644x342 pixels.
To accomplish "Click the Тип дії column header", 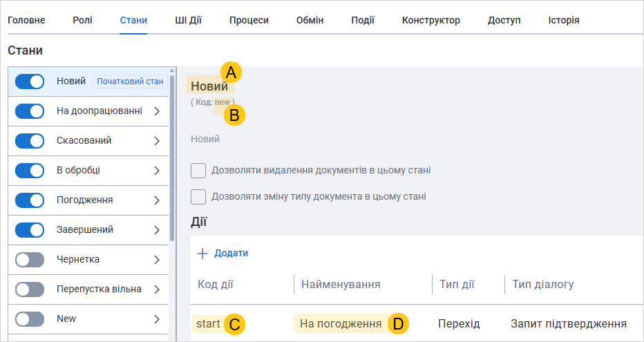I will (x=457, y=284).
